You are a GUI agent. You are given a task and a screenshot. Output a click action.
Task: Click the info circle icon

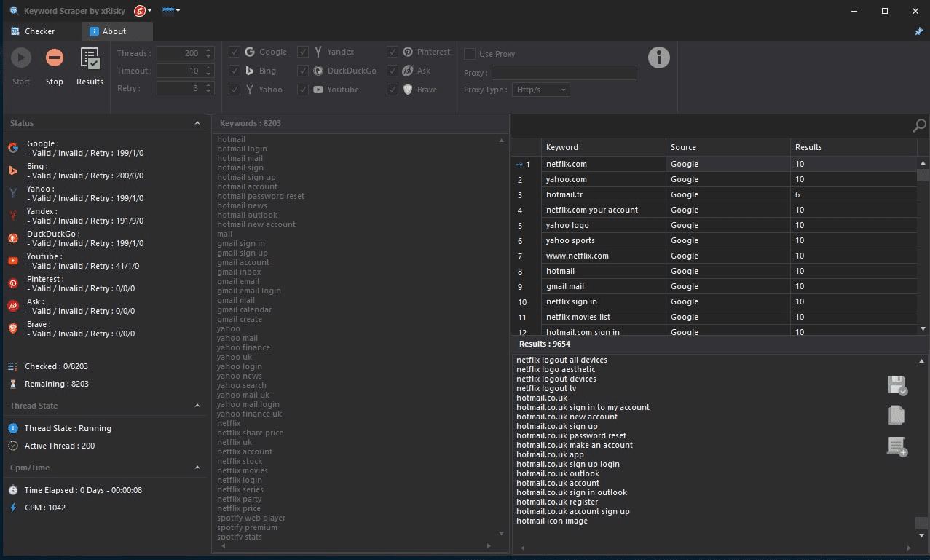point(658,57)
